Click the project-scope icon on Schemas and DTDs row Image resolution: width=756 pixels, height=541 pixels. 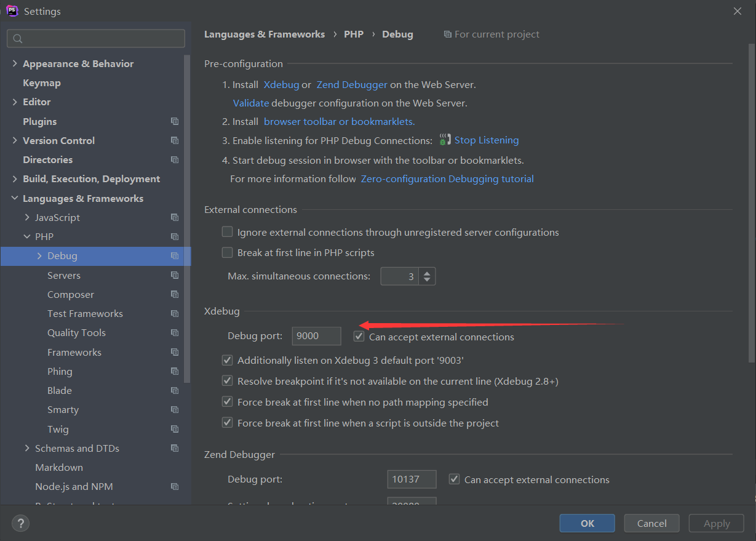175,449
